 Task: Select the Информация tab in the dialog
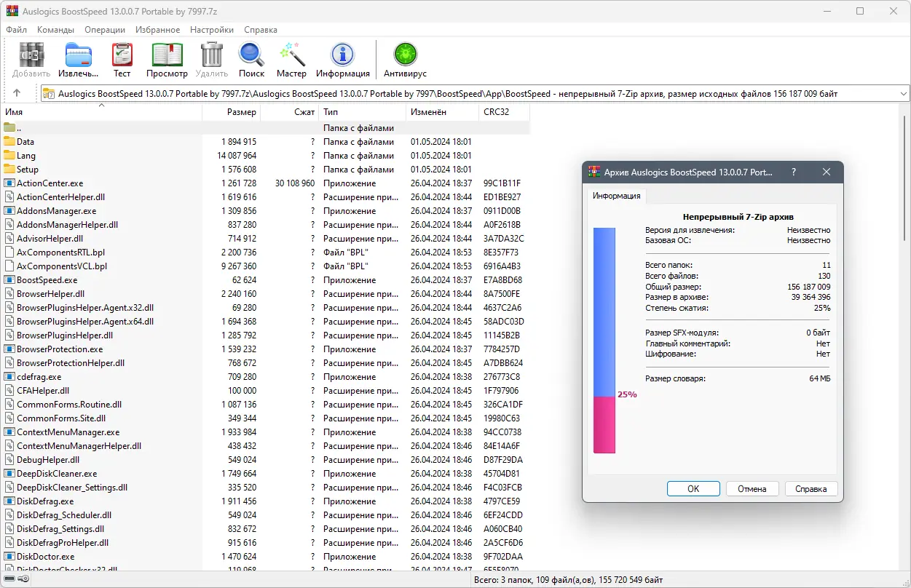point(616,196)
